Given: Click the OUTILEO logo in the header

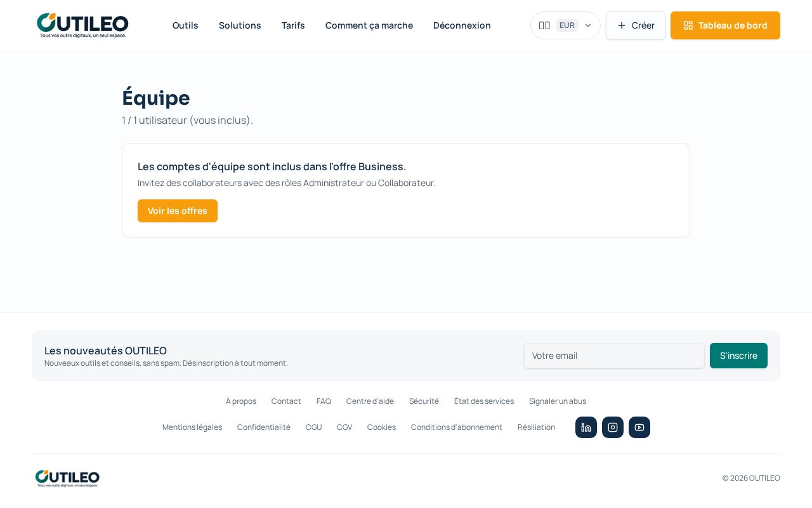Looking at the screenshot, I should point(82,25).
